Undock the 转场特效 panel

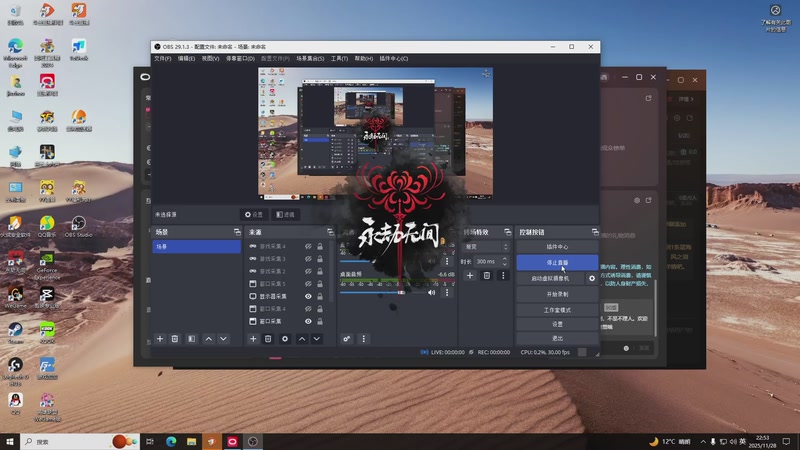coord(507,232)
